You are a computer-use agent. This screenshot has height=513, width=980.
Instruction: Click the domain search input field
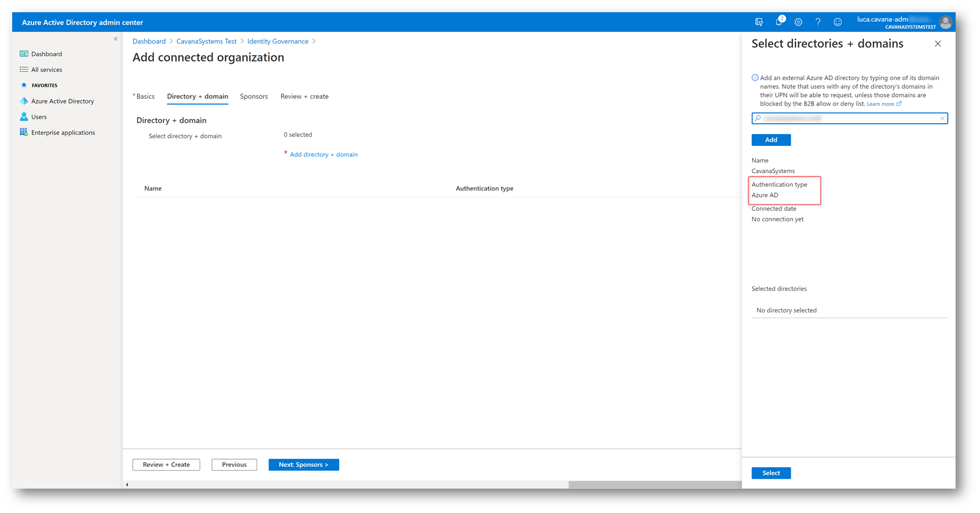click(x=849, y=118)
